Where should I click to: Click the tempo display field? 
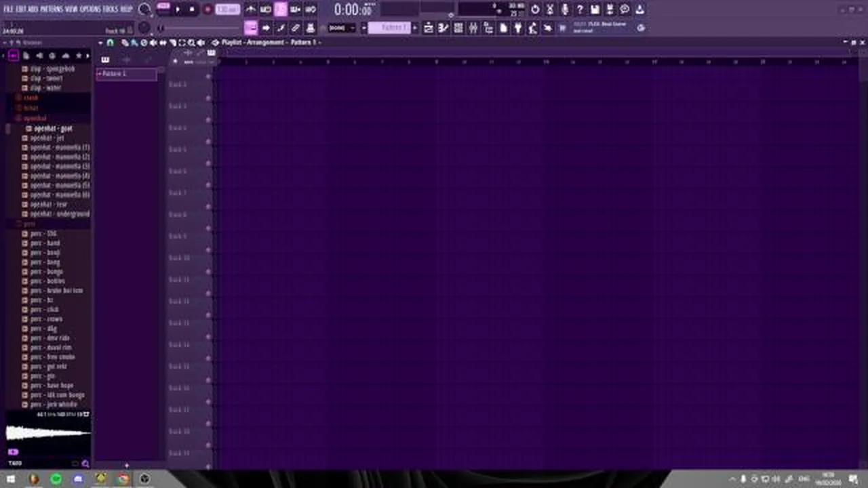point(228,9)
